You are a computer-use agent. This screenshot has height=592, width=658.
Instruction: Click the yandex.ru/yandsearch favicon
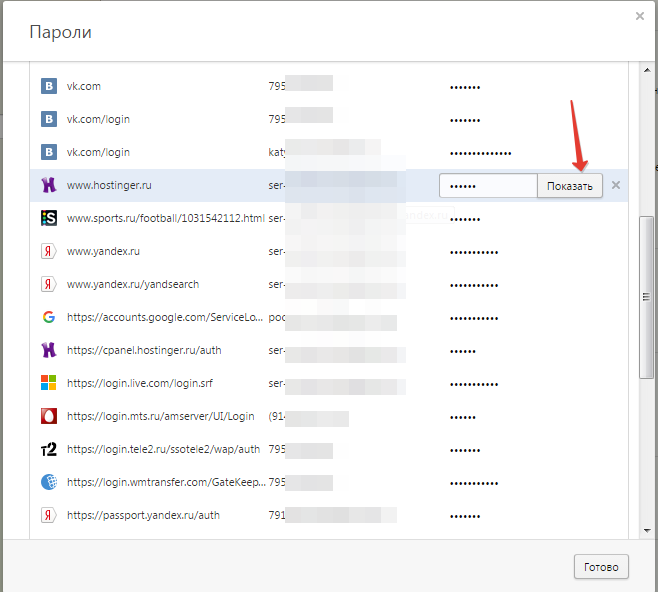49,284
